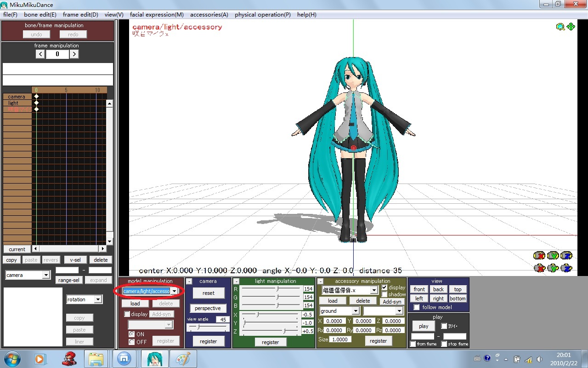
Task: Click the magnifier zoom icon in viewport
Action: [560, 27]
